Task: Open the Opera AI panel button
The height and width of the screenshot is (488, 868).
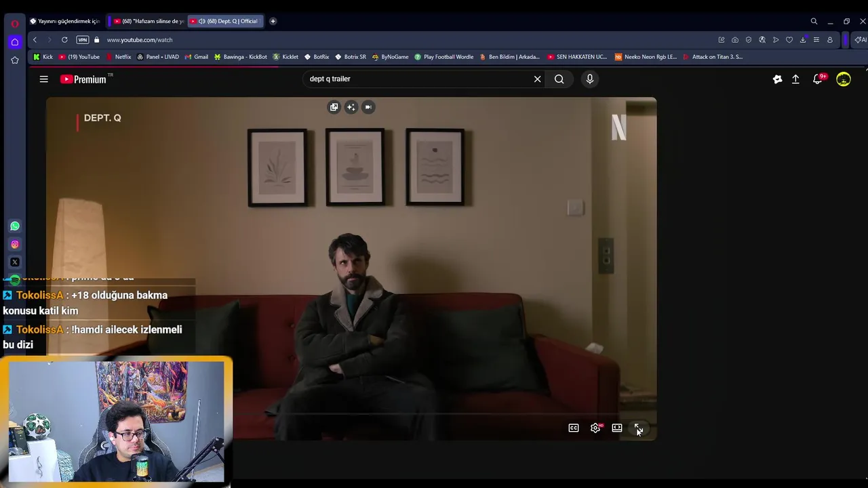Action: tap(861, 40)
